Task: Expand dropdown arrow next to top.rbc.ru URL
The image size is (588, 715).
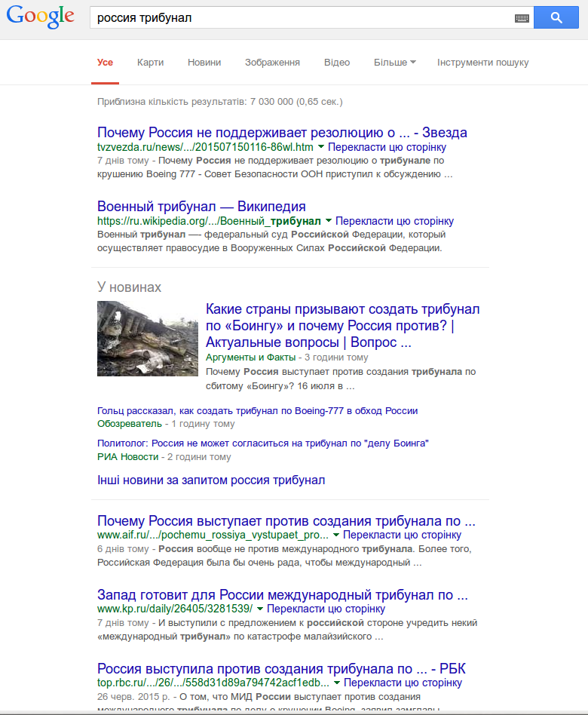Action: 337,682
